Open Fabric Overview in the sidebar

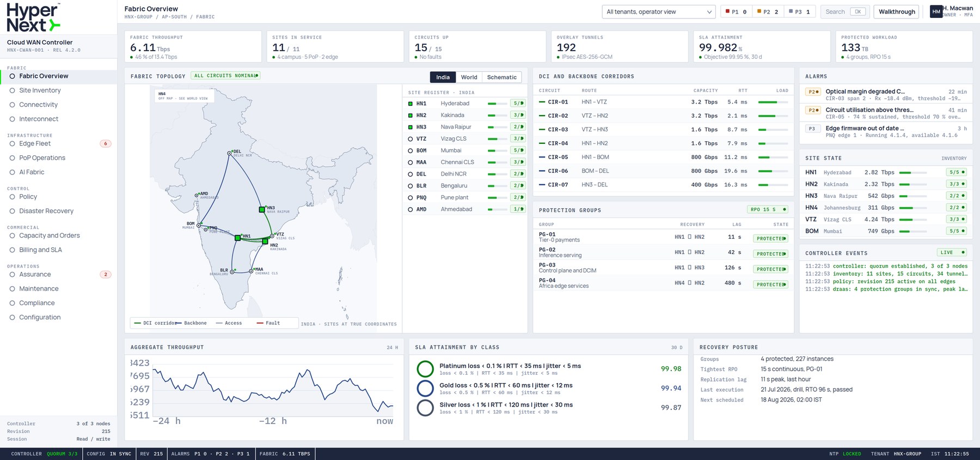pos(59,76)
